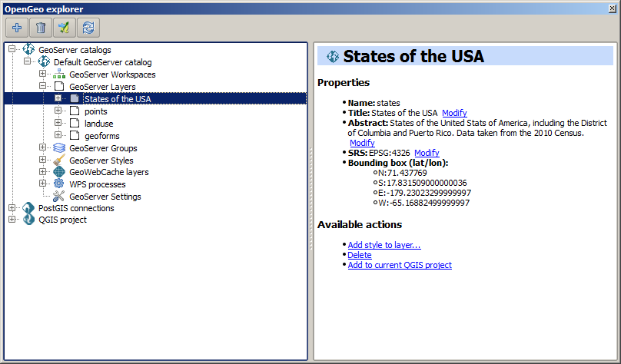
Task: Click the GeoServer Groups layers icon
Action: click(x=59, y=148)
